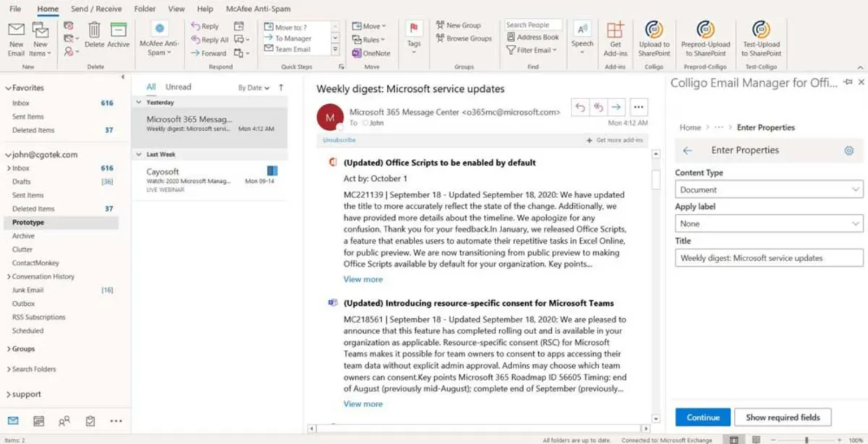Click Show required fields button

[783, 417]
